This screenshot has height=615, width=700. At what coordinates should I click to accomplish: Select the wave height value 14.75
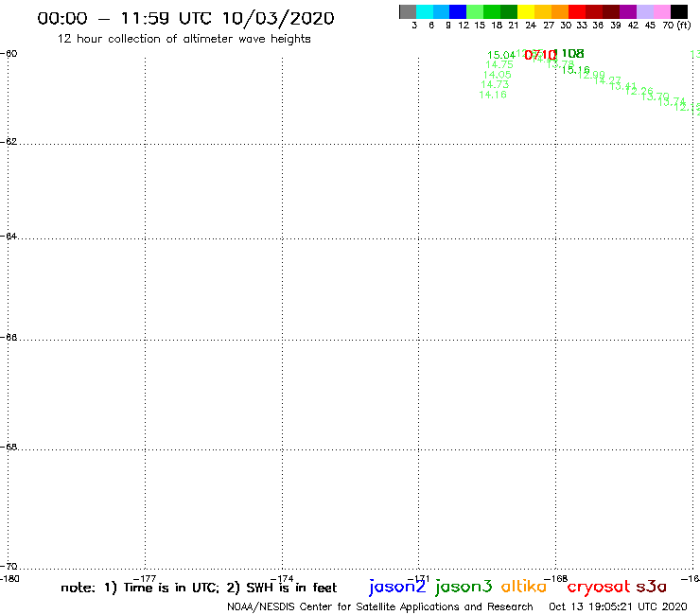[x=499, y=64]
